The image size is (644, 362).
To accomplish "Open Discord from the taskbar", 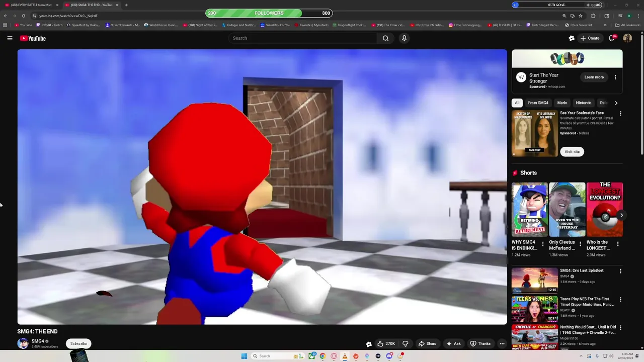I will (x=389, y=356).
